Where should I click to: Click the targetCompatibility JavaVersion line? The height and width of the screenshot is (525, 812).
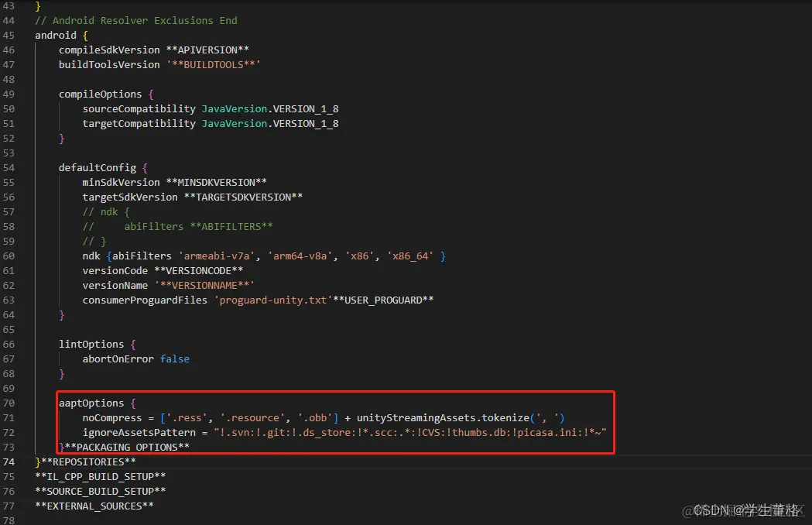[x=211, y=124]
